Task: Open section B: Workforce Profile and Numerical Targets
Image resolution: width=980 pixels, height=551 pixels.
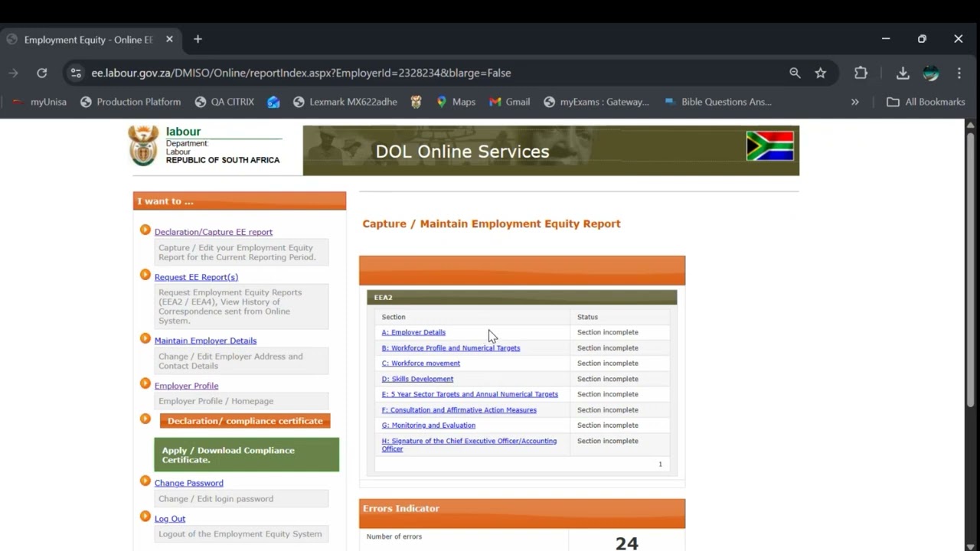Action: [451, 348]
